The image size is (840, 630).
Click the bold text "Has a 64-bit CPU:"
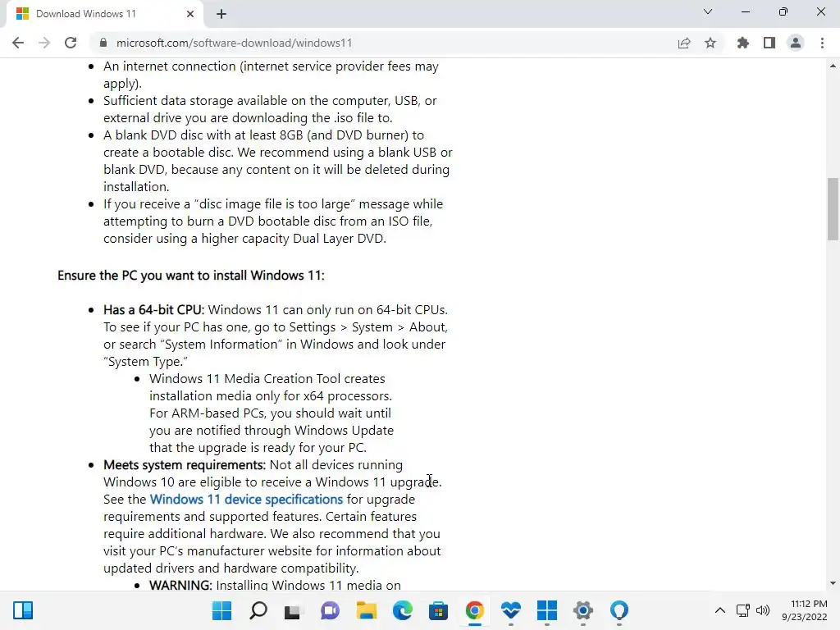click(153, 309)
